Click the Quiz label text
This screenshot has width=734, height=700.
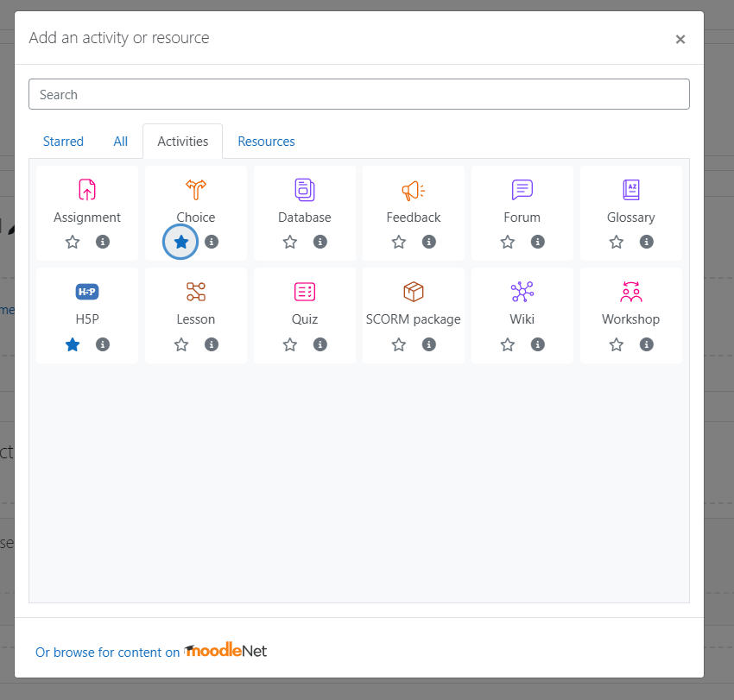click(305, 319)
